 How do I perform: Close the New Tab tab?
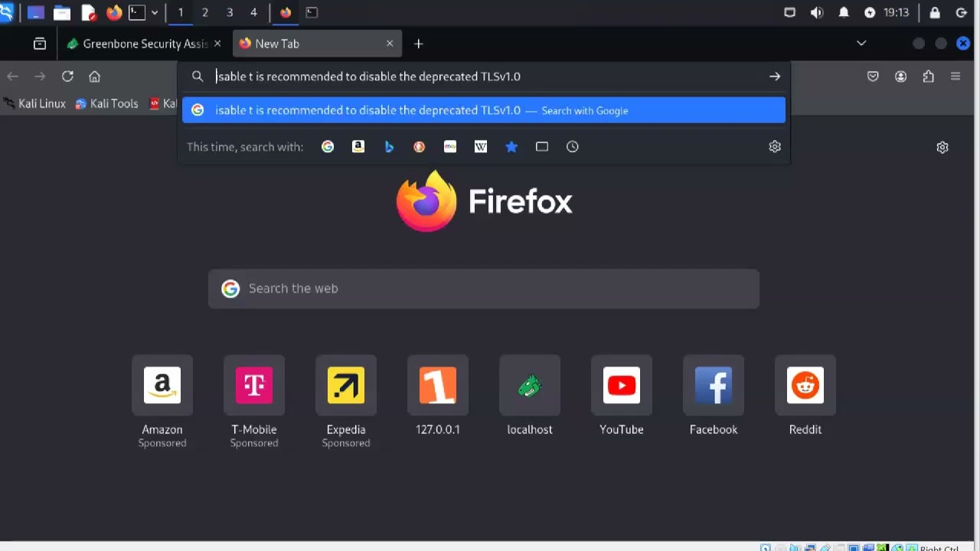pos(390,44)
